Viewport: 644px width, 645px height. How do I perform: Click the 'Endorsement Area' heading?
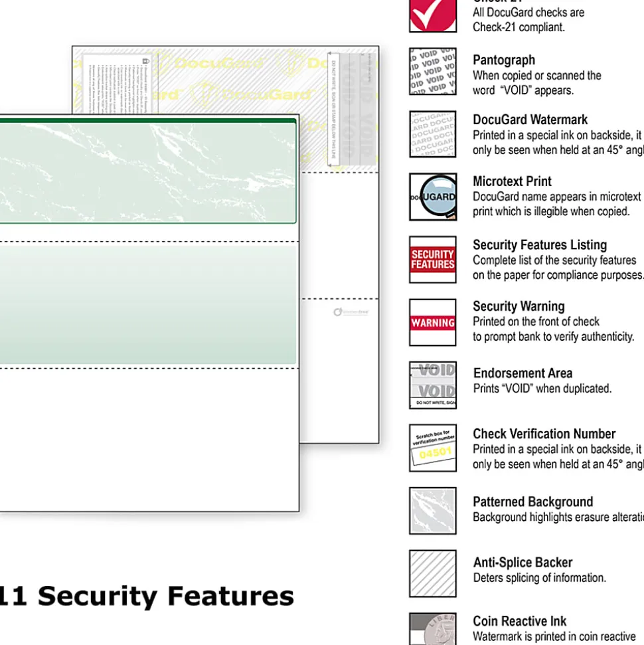pyautogui.click(x=523, y=373)
